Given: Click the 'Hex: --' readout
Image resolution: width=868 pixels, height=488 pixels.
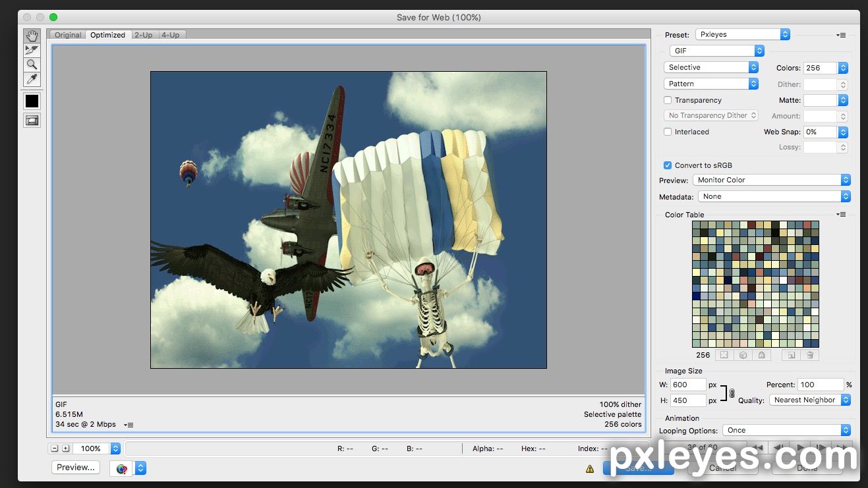Looking at the screenshot, I should point(533,448).
